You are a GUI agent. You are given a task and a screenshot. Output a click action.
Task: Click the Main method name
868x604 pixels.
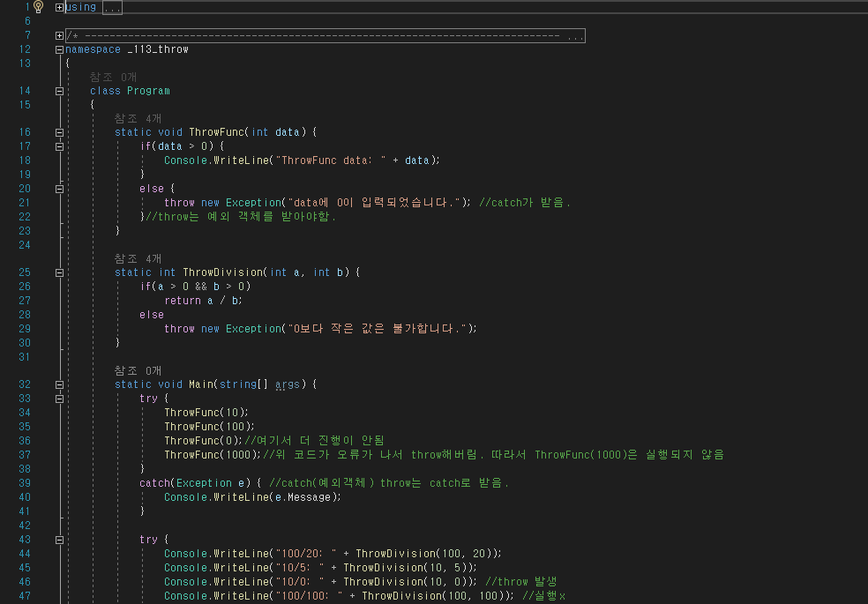pos(201,384)
